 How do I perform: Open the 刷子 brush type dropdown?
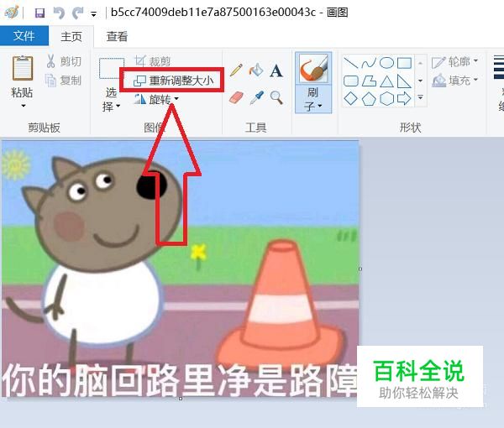313,99
